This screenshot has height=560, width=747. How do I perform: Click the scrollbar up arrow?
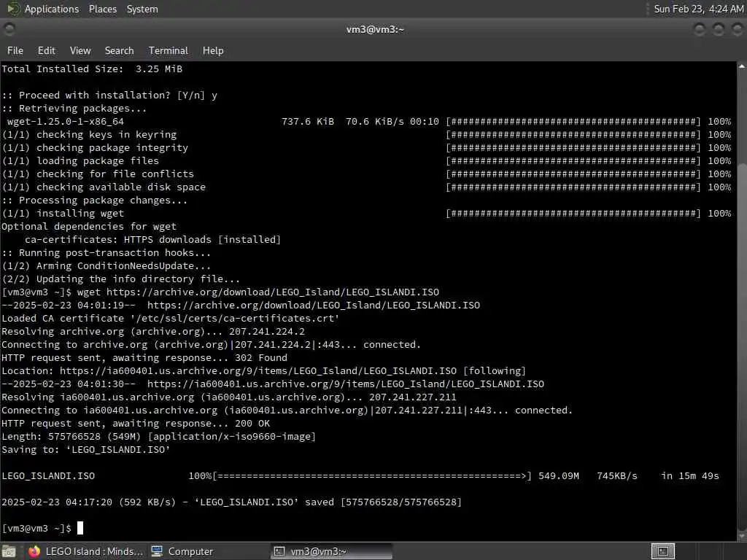click(742, 66)
